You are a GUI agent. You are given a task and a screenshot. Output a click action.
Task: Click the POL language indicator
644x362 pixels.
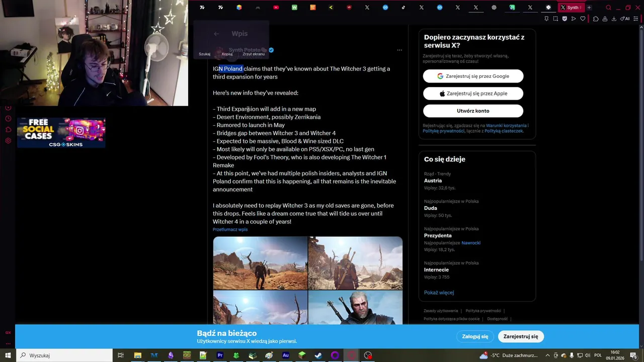pos(598,355)
